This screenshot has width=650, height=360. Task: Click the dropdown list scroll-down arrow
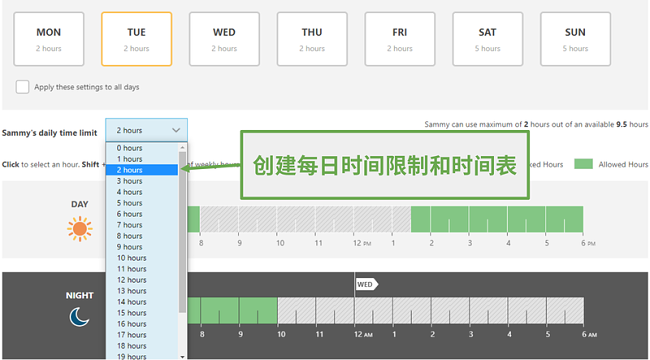coord(182,356)
